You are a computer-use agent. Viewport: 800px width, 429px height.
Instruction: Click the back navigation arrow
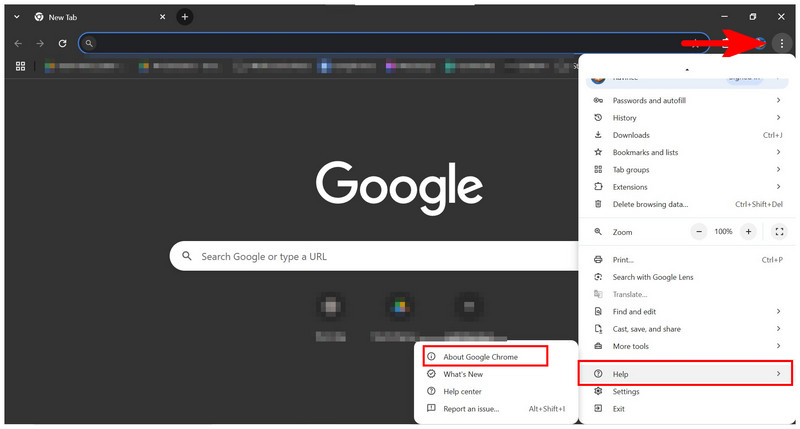coord(19,43)
